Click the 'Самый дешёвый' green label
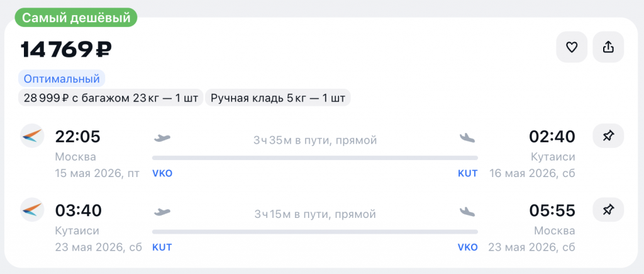The height and width of the screenshot is (274, 644). pyautogui.click(x=76, y=18)
